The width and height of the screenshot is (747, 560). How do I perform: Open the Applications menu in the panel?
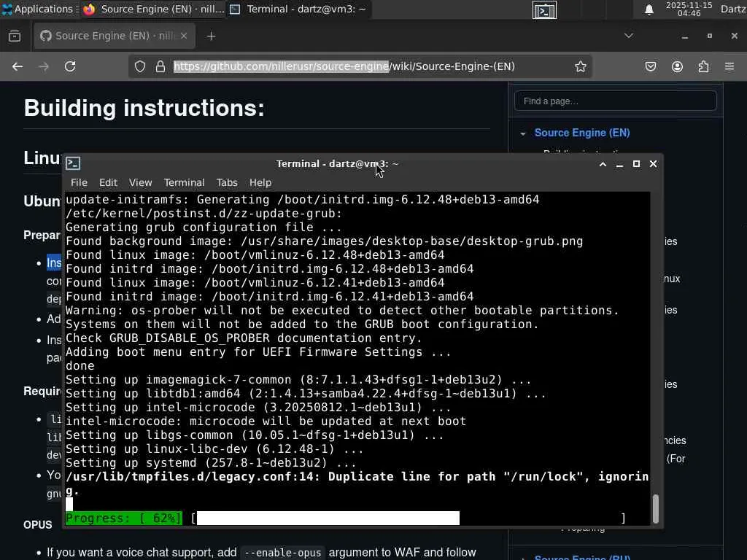37,9
